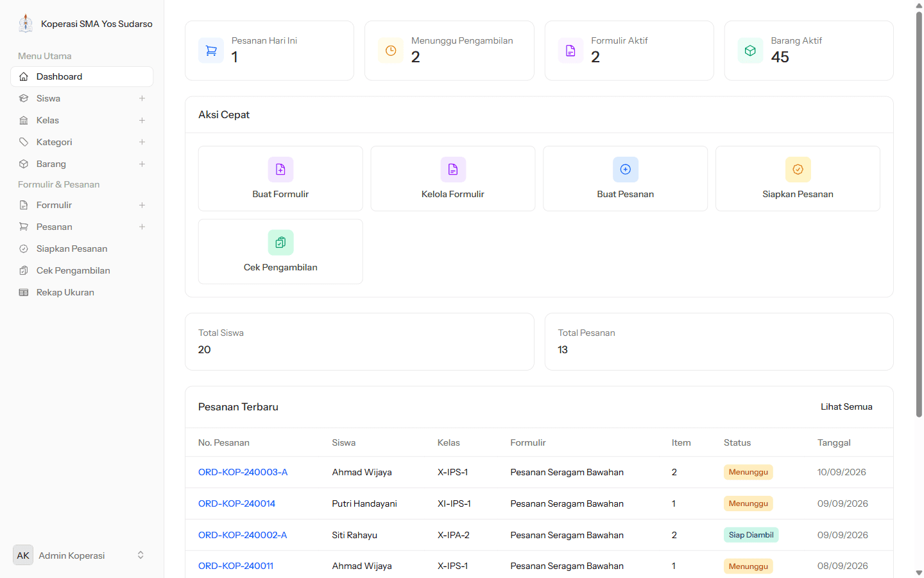The width and height of the screenshot is (924, 578).
Task: Open order ORD-KOP-240003-A
Action: (x=243, y=472)
